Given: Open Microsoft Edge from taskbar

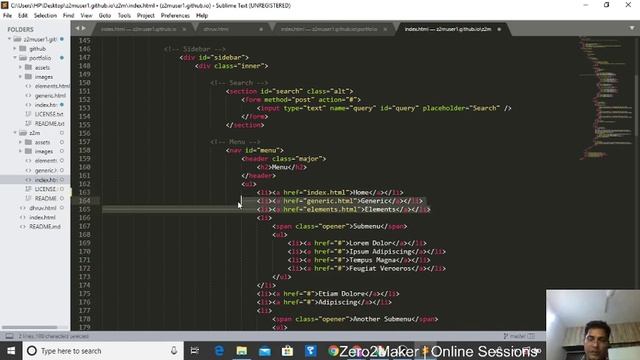Looking at the screenshot, I should [219, 351].
